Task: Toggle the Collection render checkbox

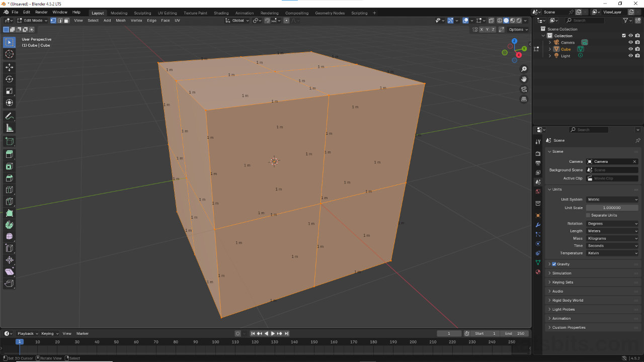Action: 637,36
